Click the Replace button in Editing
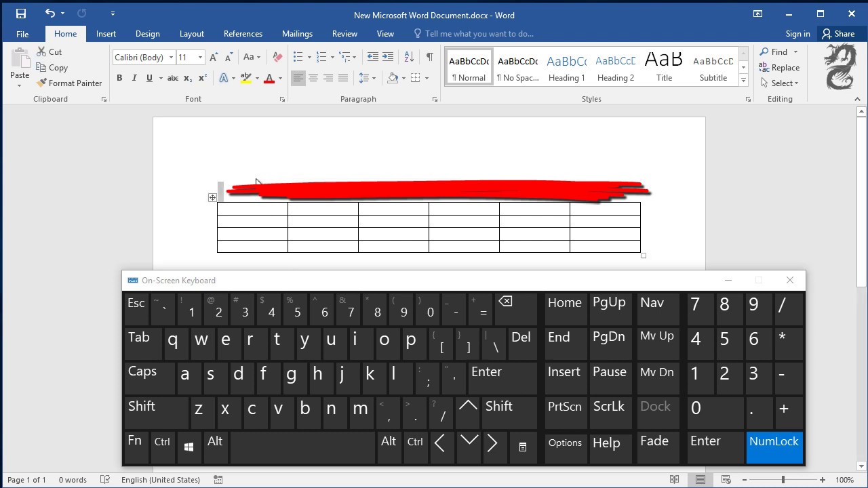868x488 pixels. pos(779,67)
